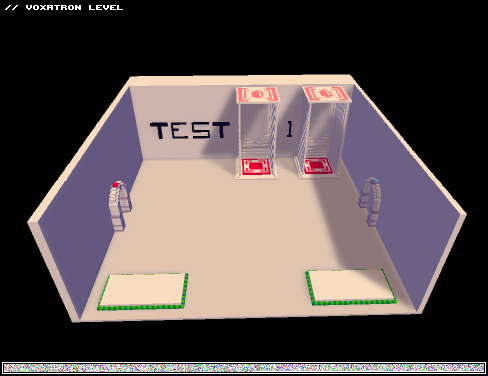Click the noisy static bar at the bottom

coord(244,368)
